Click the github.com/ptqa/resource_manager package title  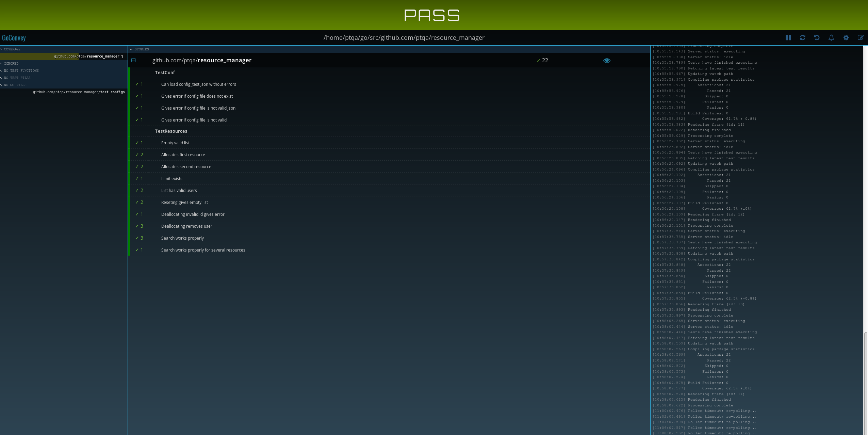pos(202,60)
